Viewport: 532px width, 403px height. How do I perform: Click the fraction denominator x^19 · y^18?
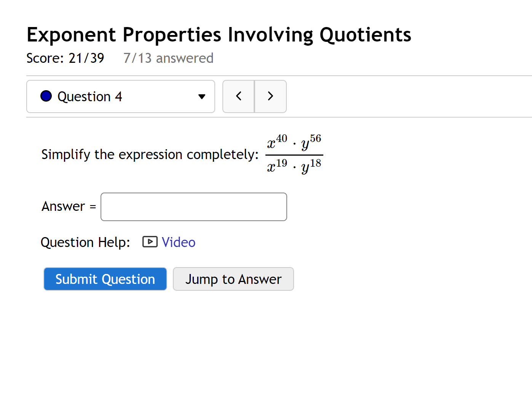(x=294, y=167)
